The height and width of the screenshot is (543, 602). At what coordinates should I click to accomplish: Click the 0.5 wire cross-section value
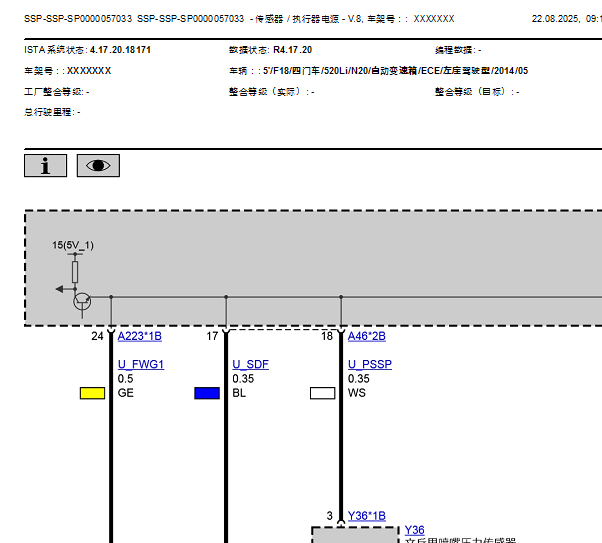click(x=125, y=379)
